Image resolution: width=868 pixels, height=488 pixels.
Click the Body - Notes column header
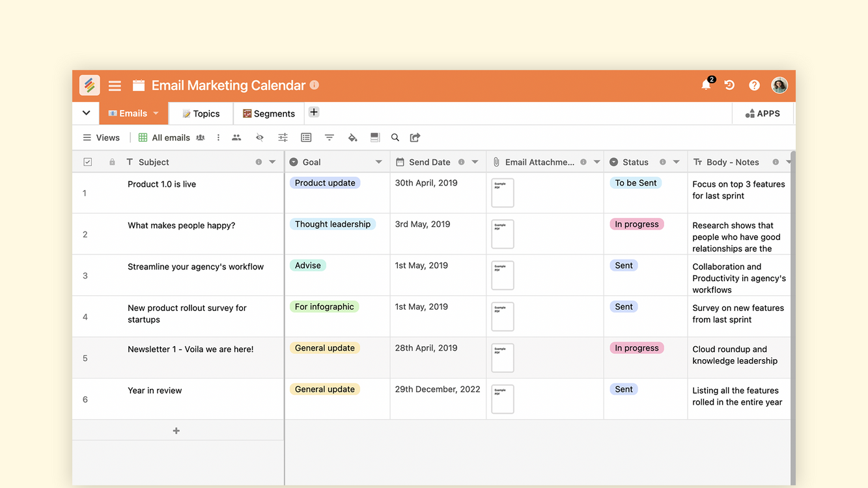pyautogui.click(x=739, y=162)
